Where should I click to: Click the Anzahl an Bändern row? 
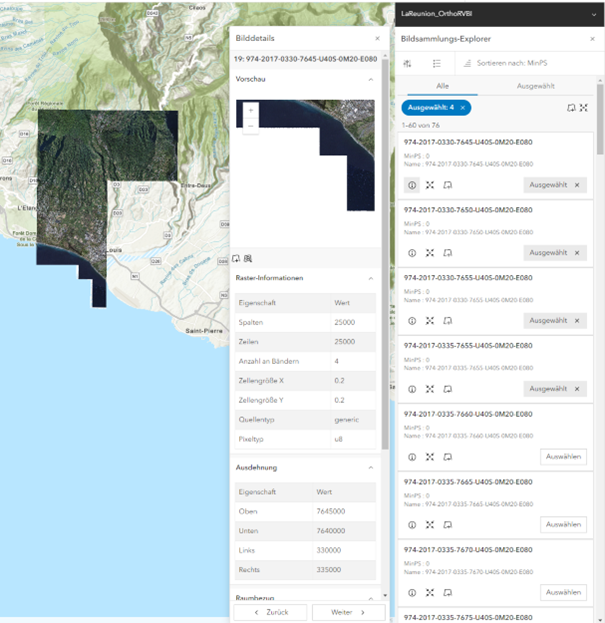(x=305, y=362)
